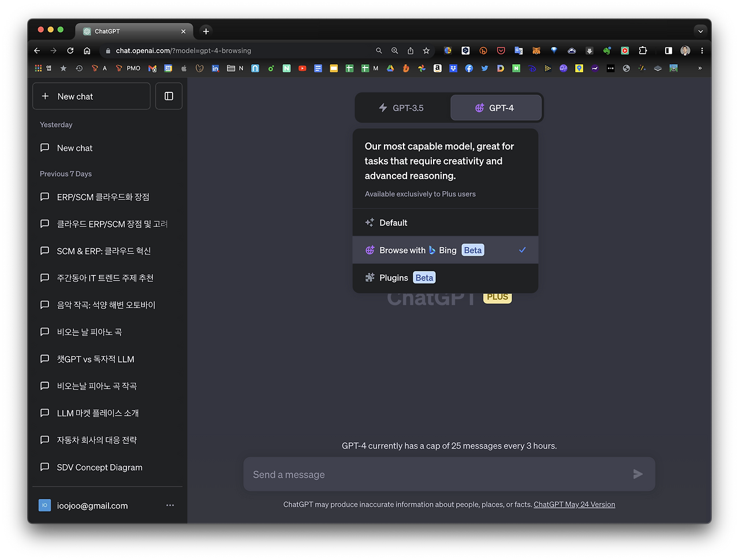Open the '비오는날 피아노 곡 작곡' chat
The height and width of the screenshot is (560, 739).
[107, 386]
